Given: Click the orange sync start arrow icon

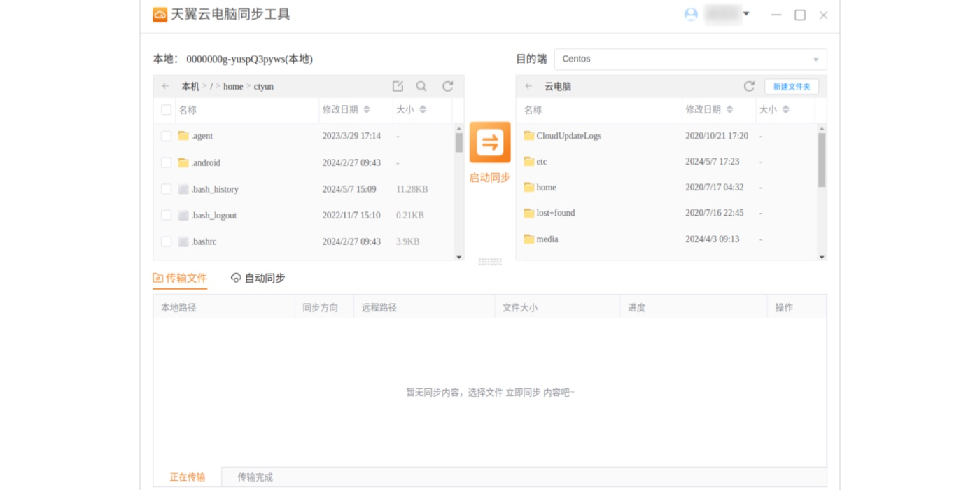Looking at the screenshot, I should 489,142.
